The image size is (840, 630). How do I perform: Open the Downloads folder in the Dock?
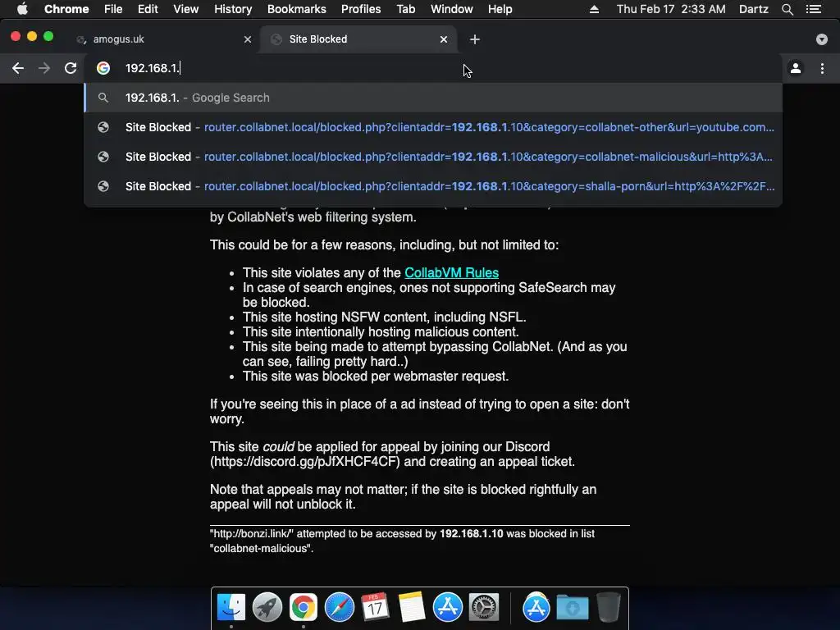[x=572, y=608]
